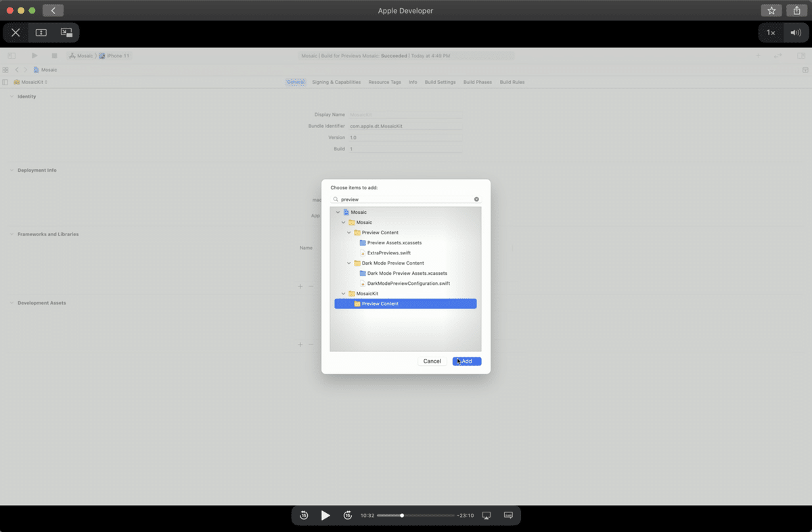Select highlighted Preview Content under MosaicKit
The height and width of the screenshot is (532, 812).
pyautogui.click(x=405, y=304)
